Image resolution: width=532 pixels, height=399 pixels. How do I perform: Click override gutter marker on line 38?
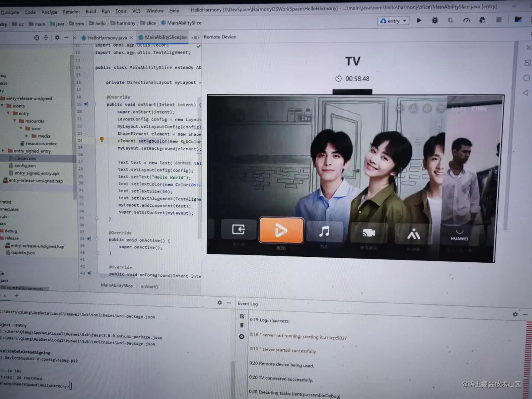[x=89, y=239]
